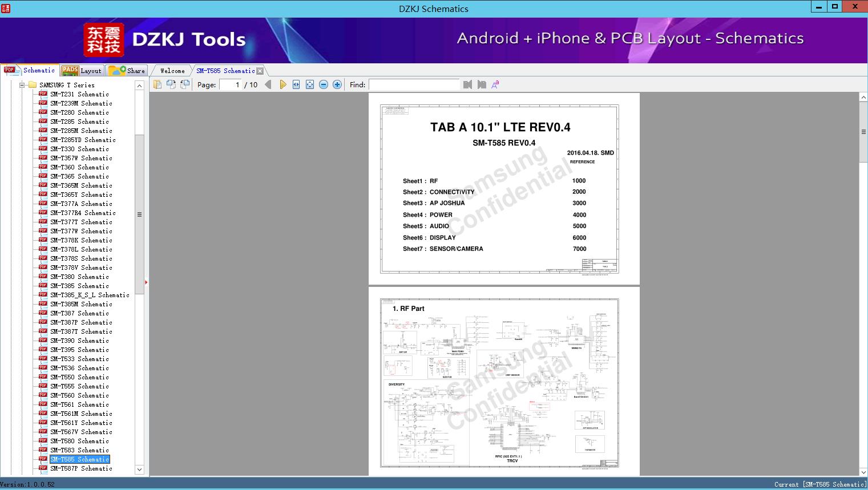Select the SM-T585 Schematic document tab
Screen dimensions: 868x490
click(x=225, y=71)
